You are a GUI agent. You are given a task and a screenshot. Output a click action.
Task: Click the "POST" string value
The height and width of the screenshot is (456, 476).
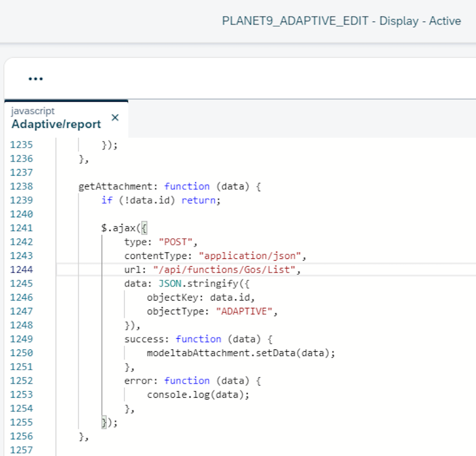point(176,242)
